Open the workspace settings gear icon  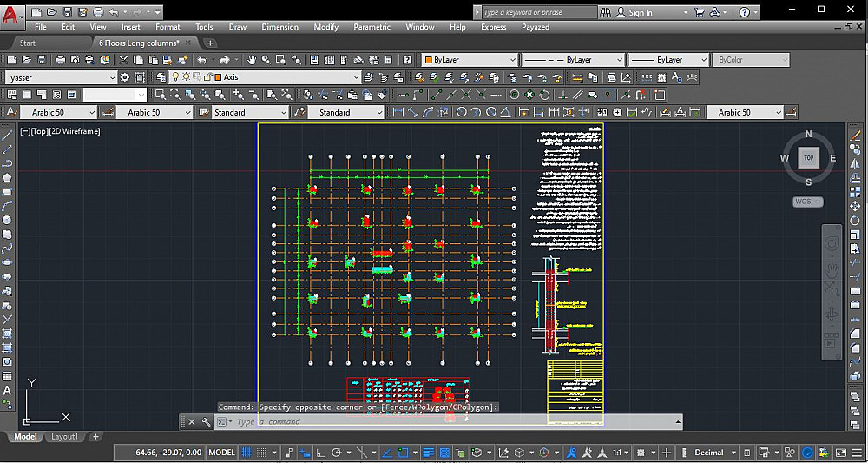click(125, 77)
